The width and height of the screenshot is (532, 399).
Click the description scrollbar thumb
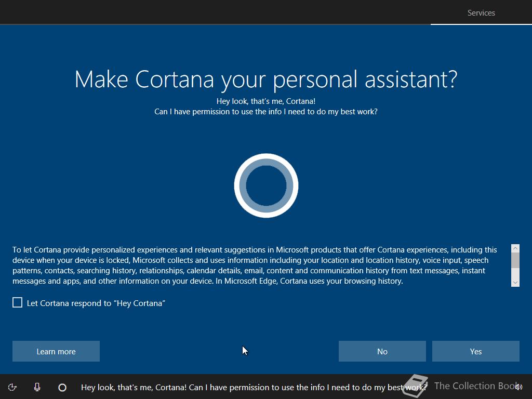tap(515, 260)
